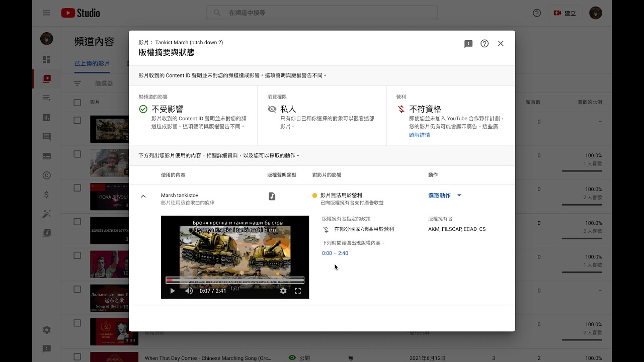The image size is (644, 362).
Task: Open the Customization wand icon in the sidebar
Action: click(47, 214)
